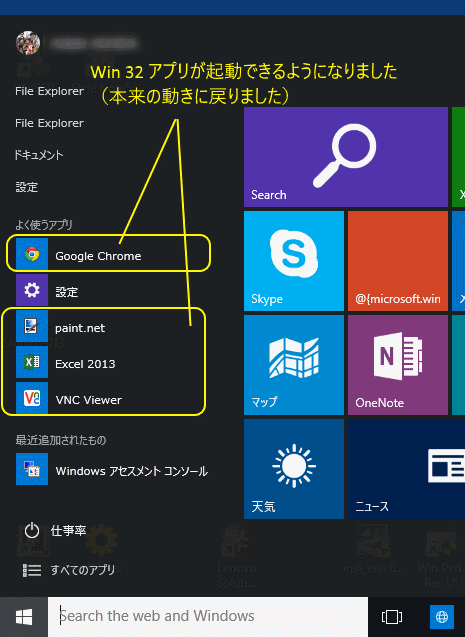Click the power button labeled 仕事率
Viewport: 465px width, 637px height.
coord(55,531)
